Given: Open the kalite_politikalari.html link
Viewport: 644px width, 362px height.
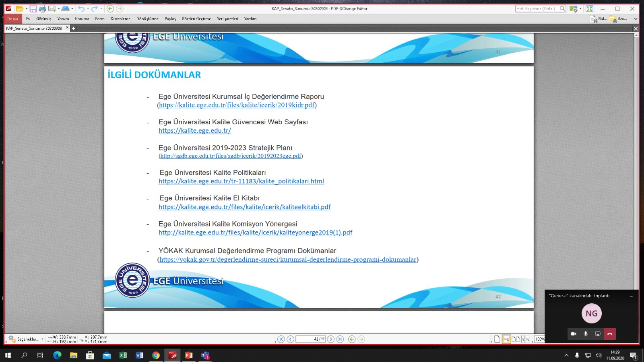Looking at the screenshot, I should click(x=241, y=181).
